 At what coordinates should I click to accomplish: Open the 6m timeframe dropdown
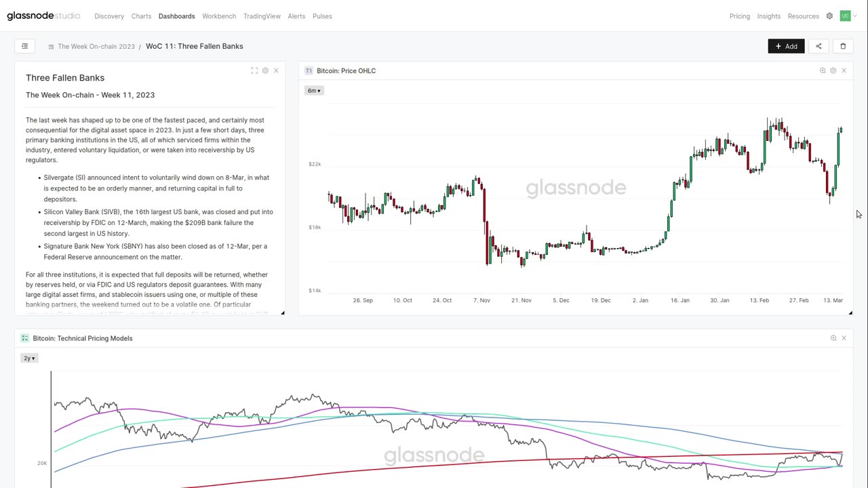314,90
